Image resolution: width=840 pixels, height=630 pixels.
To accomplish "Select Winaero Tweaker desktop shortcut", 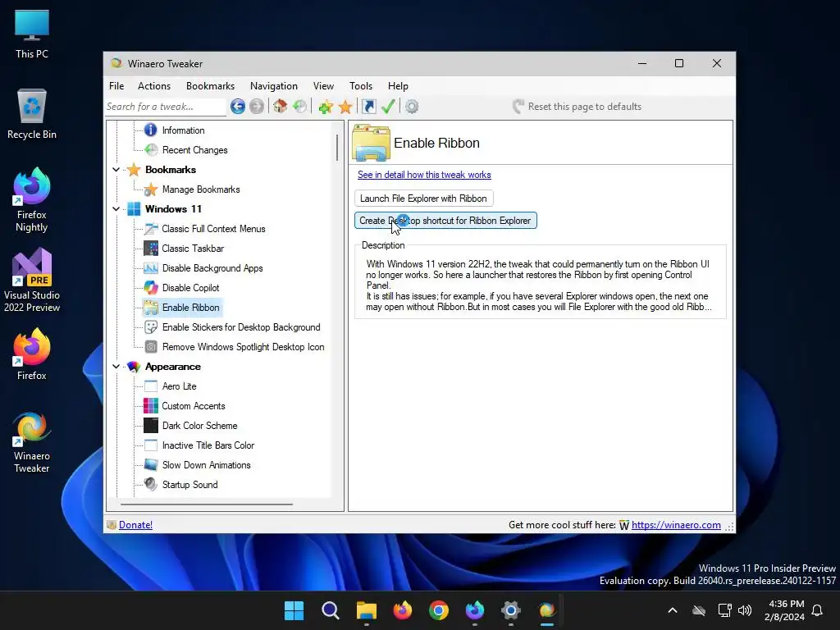I will point(32,442).
